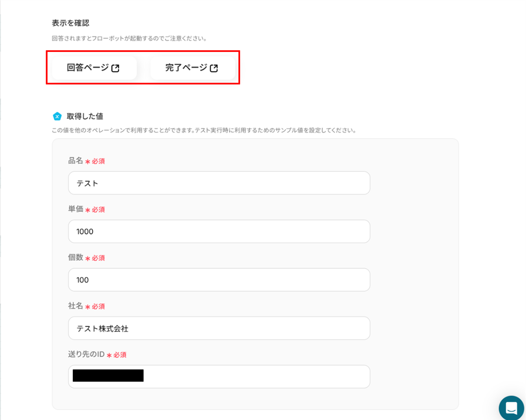Click the 取得した値 heading text
Viewport: 526px width, 420px height.
pyautogui.click(x=85, y=116)
